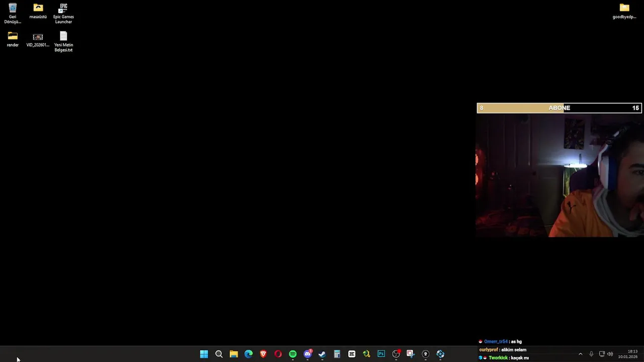
Task: Select Yeni Metin Belgesi.txt file
Action: point(63,42)
